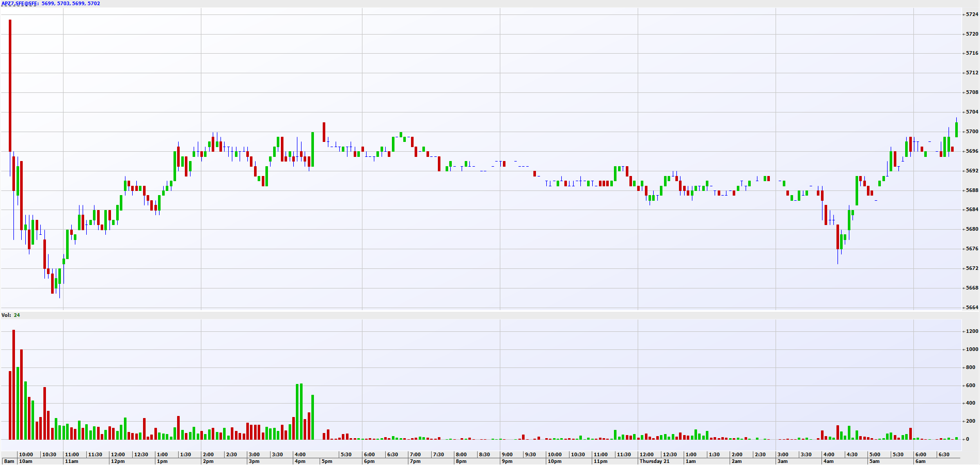Click the 10pm hour label
The image size is (980, 465).
(x=554, y=461)
